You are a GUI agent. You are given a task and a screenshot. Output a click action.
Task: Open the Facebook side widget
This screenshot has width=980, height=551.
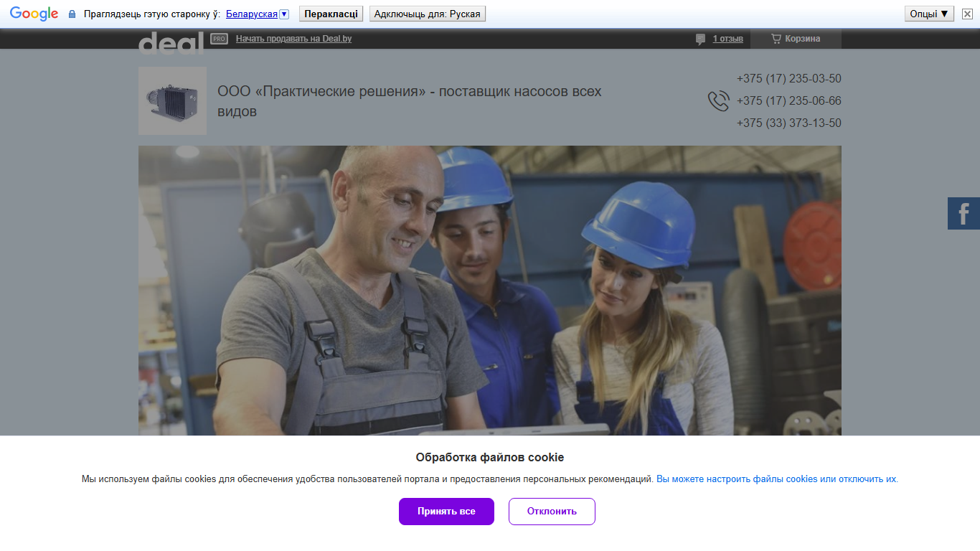click(963, 213)
